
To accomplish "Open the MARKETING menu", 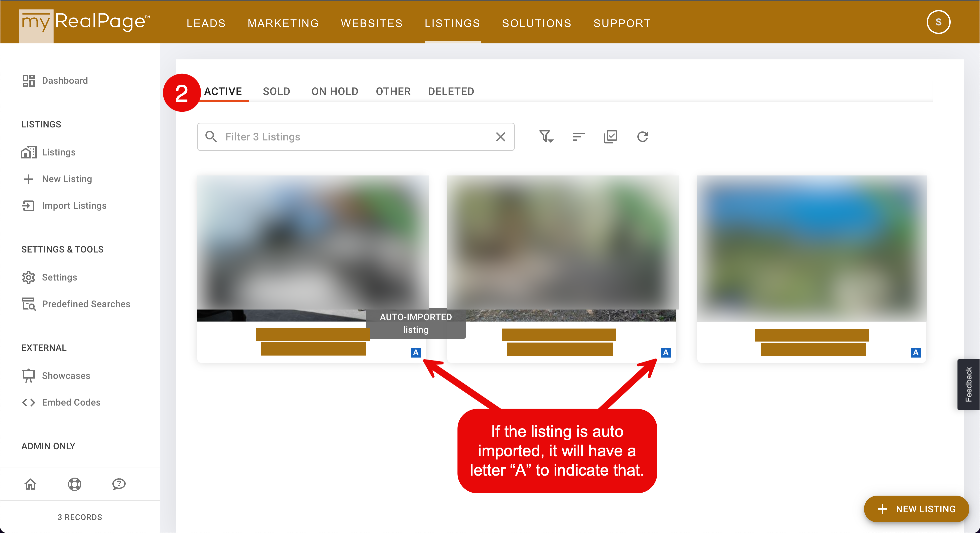I will [x=283, y=24].
